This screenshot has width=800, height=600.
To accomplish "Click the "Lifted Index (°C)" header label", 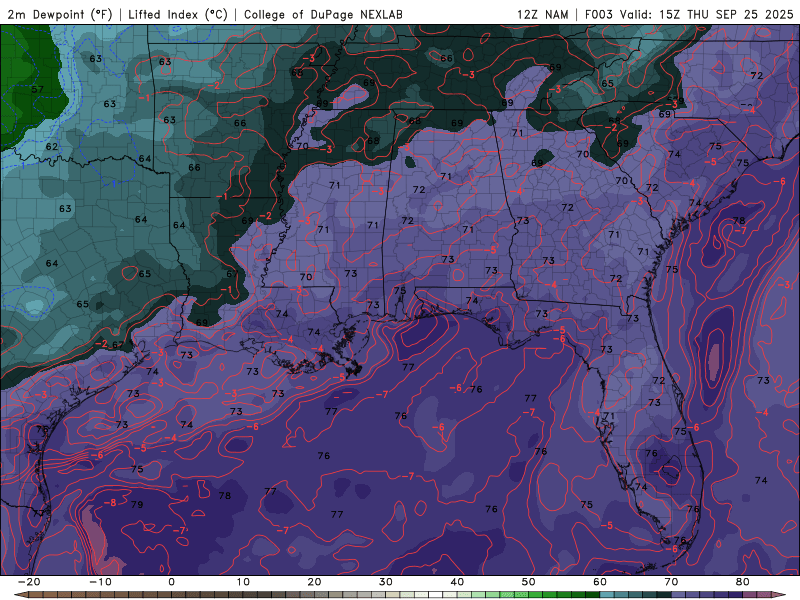I will (x=178, y=14).
